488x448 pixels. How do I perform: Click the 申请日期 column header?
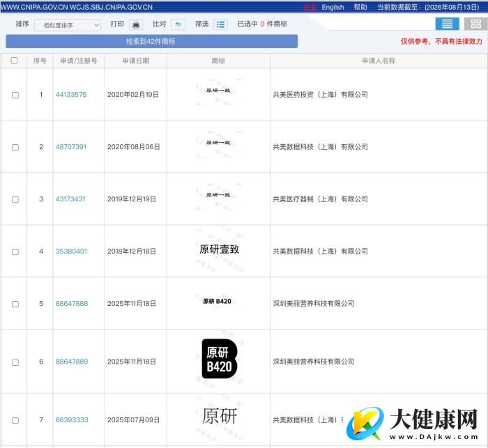coord(136,61)
